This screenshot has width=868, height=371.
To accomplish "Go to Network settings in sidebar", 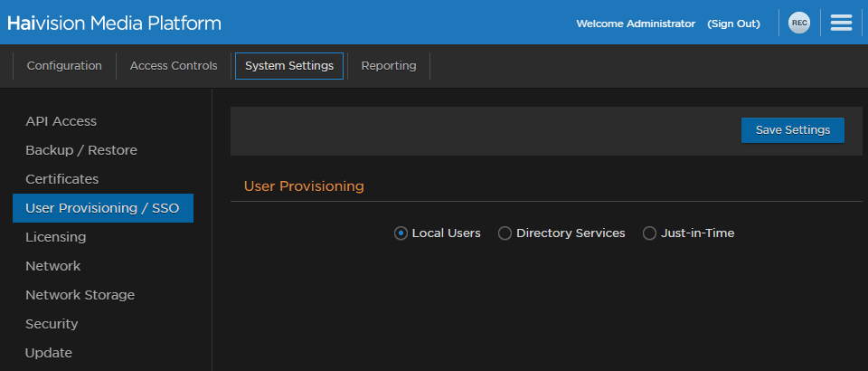I will coord(52,266).
